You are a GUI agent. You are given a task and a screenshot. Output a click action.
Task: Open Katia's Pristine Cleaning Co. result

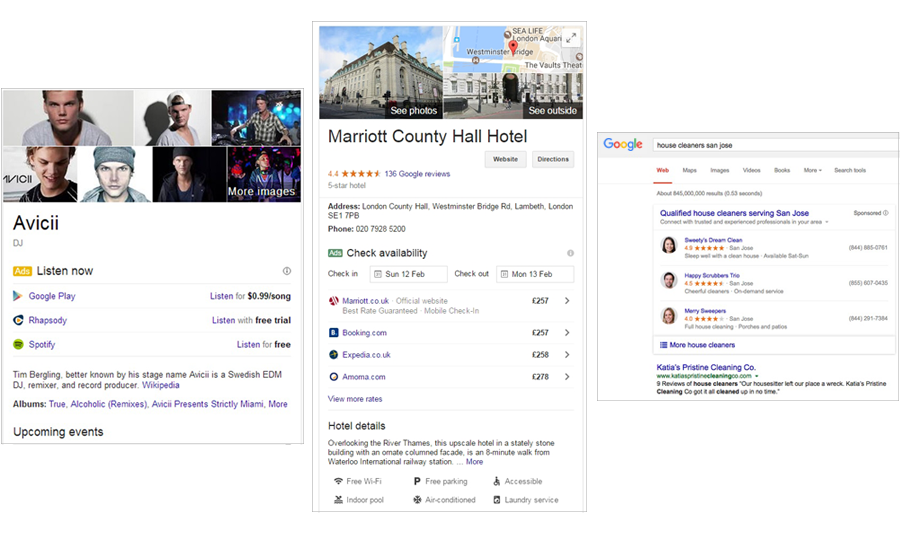[x=706, y=367]
